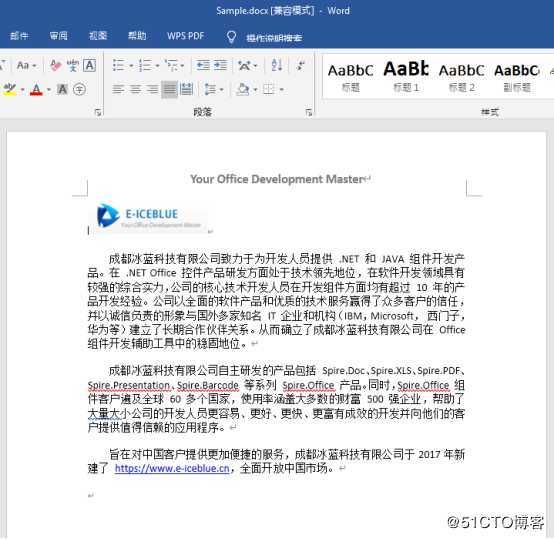Click the 段落 paragraph group label
The width and height of the screenshot is (554, 539).
pos(202,112)
